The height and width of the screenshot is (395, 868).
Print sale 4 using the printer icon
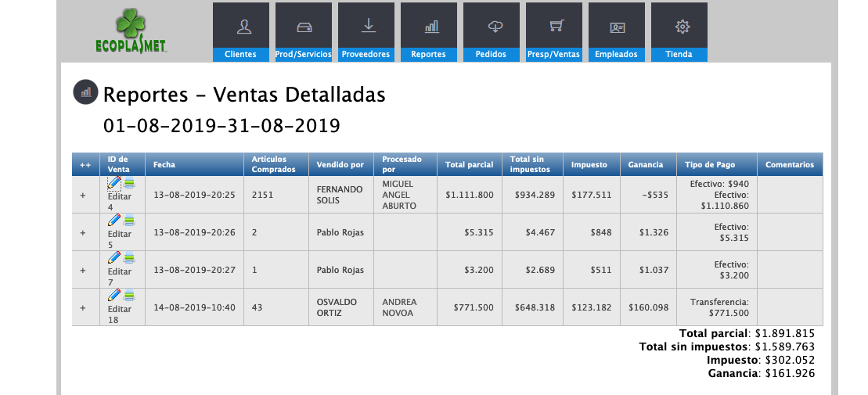coord(129,183)
